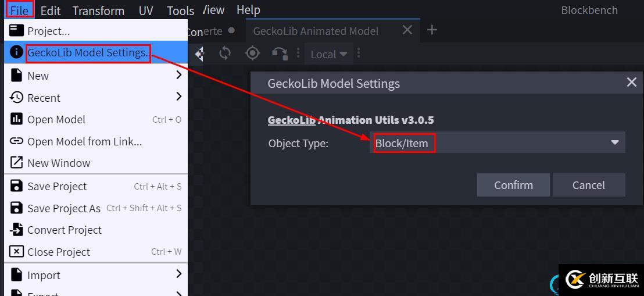Open the Transform menu
The image size is (644, 296).
click(x=98, y=10)
